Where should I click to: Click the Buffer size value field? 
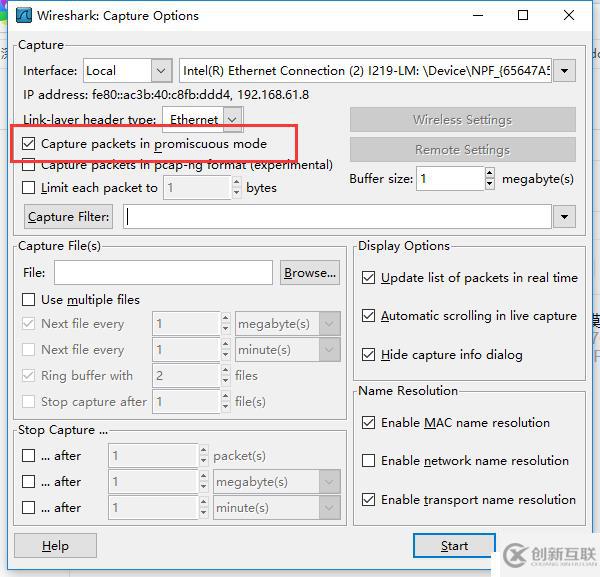tap(450, 179)
